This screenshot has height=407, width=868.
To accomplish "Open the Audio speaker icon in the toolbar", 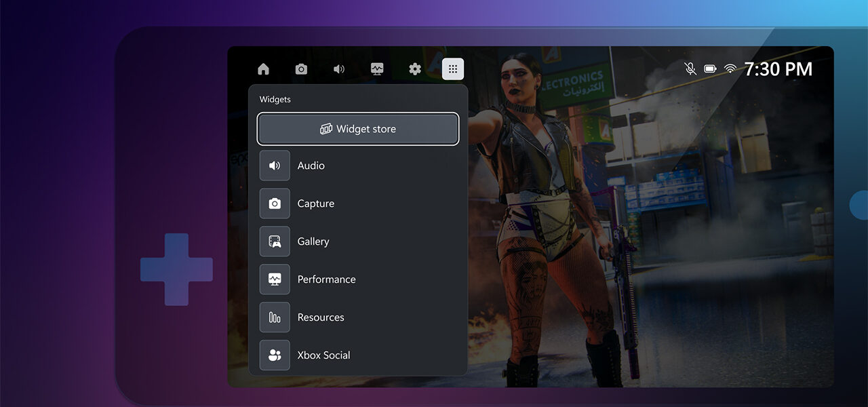I will 339,69.
